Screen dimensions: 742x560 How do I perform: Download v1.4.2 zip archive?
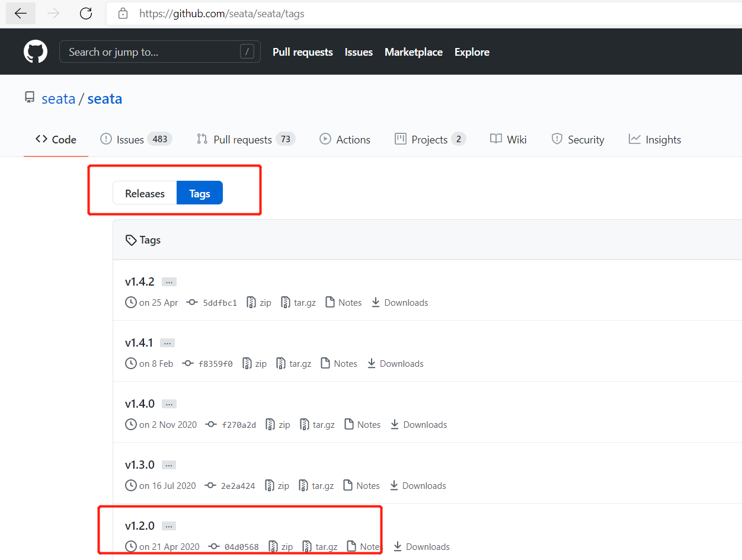(x=259, y=302)
